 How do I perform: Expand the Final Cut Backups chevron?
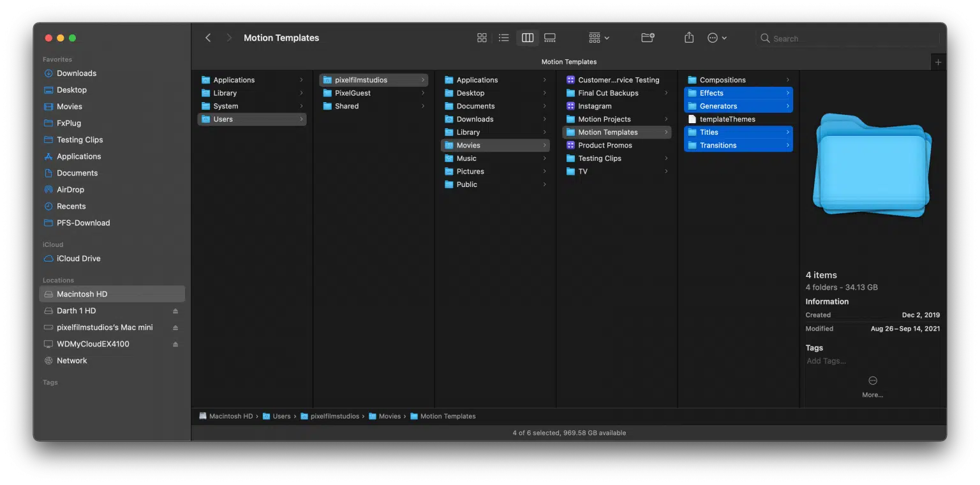coord(666,93)
